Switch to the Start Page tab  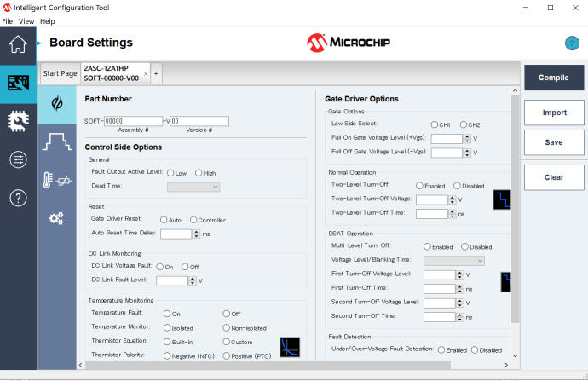[60, 74]
